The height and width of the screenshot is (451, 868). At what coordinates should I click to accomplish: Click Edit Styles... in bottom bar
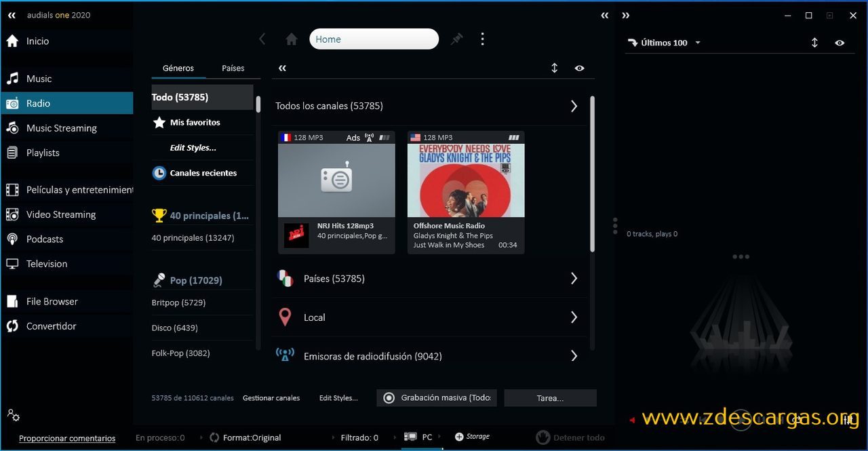point(338,398)
